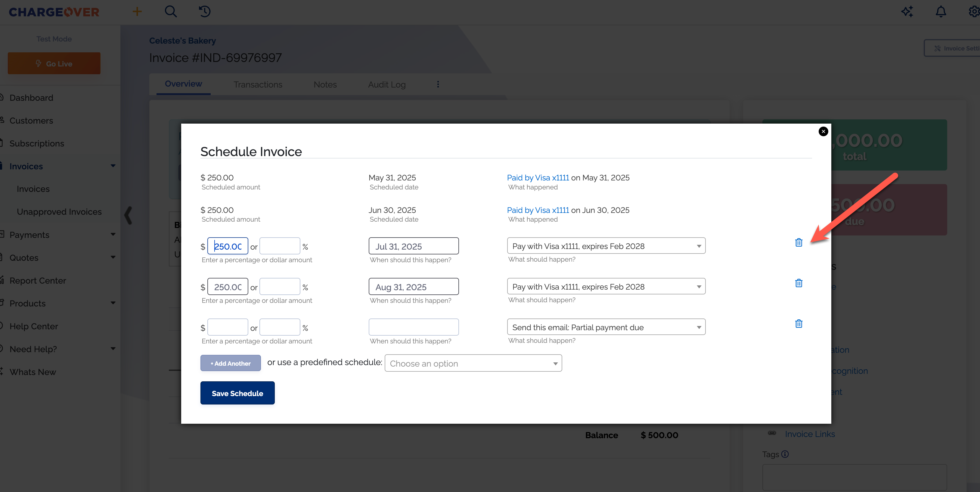Open the notifications bell icon
Viewport: 980px width, 492px height.
tap(941, 12)
